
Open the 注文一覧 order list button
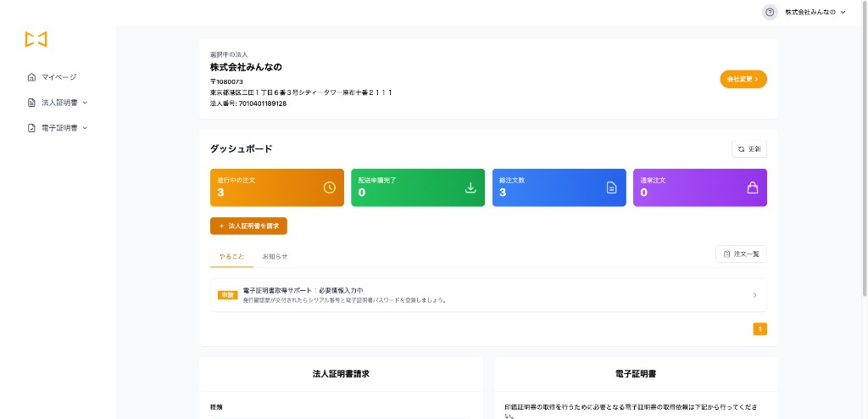(741, 254)
